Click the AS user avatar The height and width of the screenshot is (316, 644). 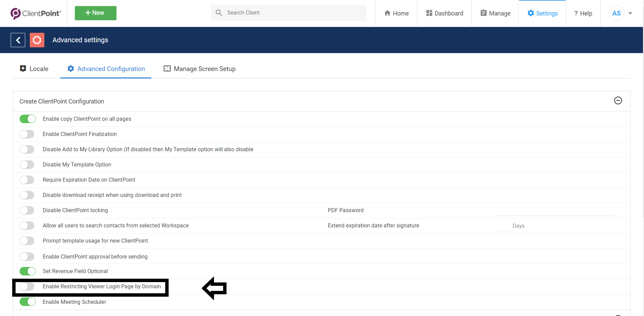(616, 13)
